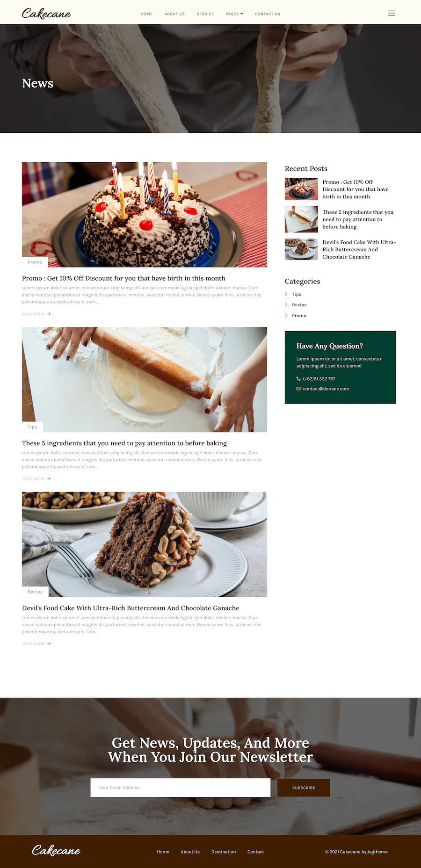Focus the Your Email Address field
The width and height of the screenshot is (421, 868).
tap(181, 788)
